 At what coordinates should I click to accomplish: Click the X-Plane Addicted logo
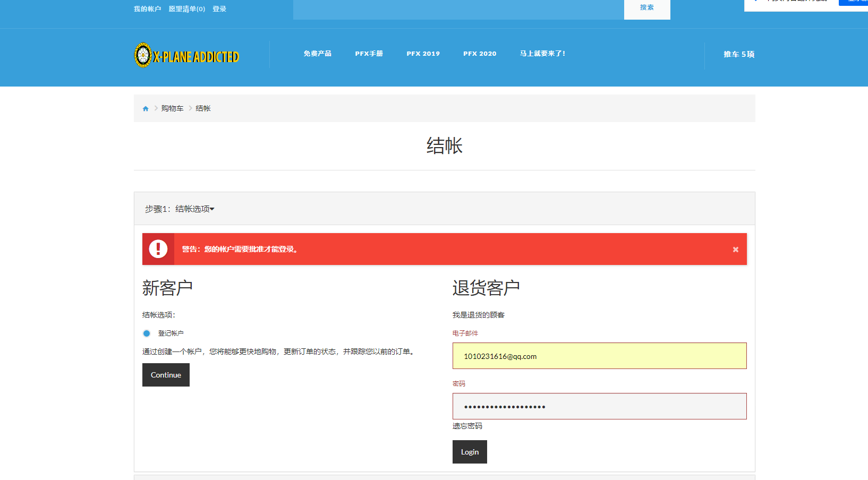pyautogui.click(x=186, y=56)
